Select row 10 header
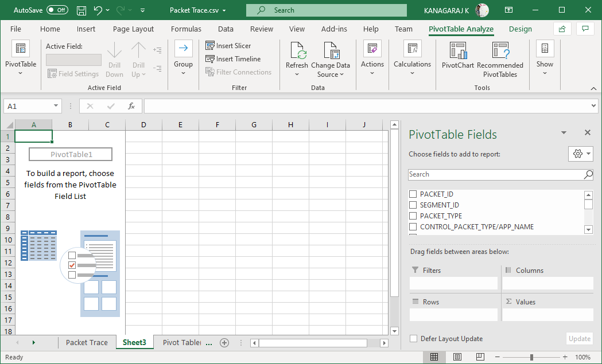Screen dimensions: 602x364 [7, 240]
